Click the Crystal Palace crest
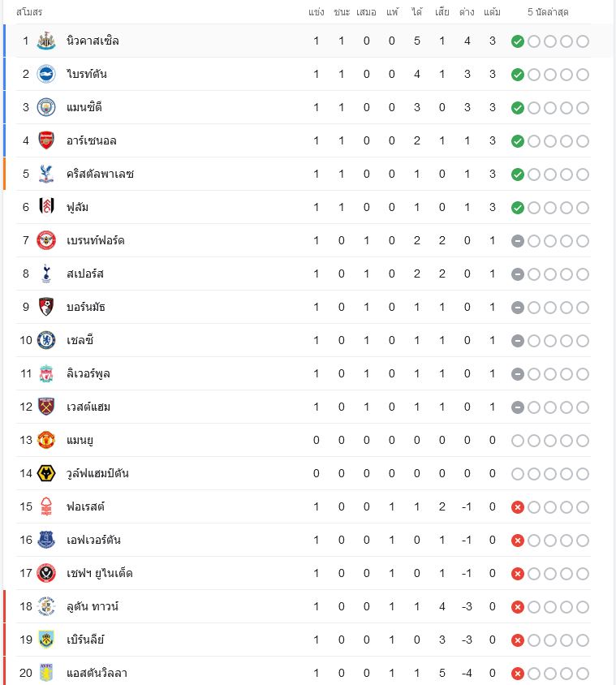Screen dimensions: 616x685 46,174
